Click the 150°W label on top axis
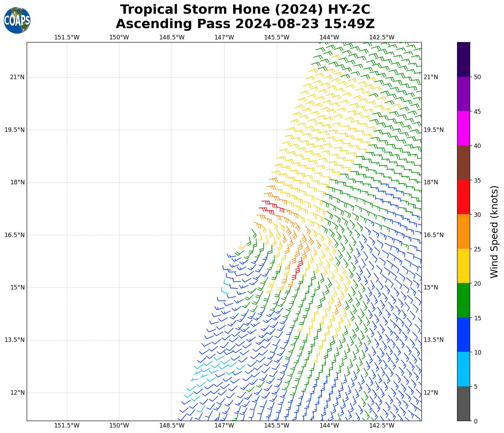The width and height of the screenshot is (504, 433). point(119,37)
